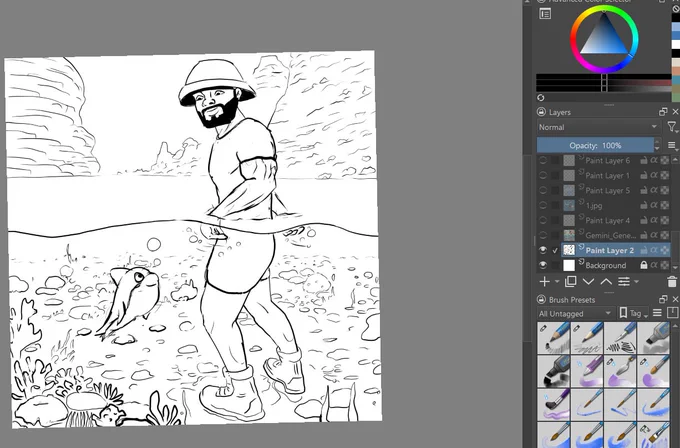Click the color history refresh icon

click(540, 98)
